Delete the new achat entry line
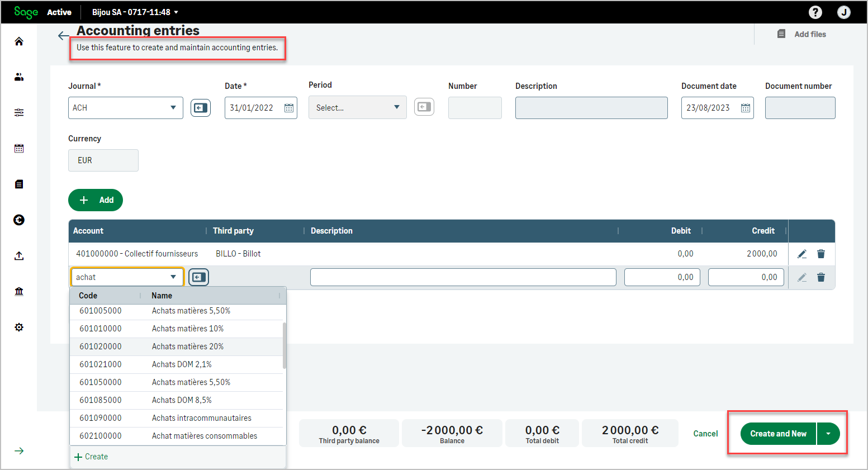Viewport: 868px width, 470px height. (x=821, y=277)
